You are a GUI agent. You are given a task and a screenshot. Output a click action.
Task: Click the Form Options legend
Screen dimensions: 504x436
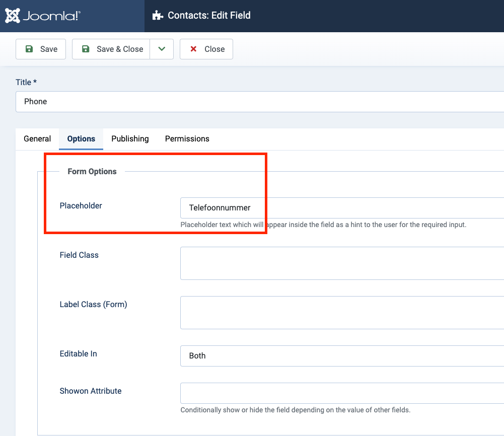point(92,172)
